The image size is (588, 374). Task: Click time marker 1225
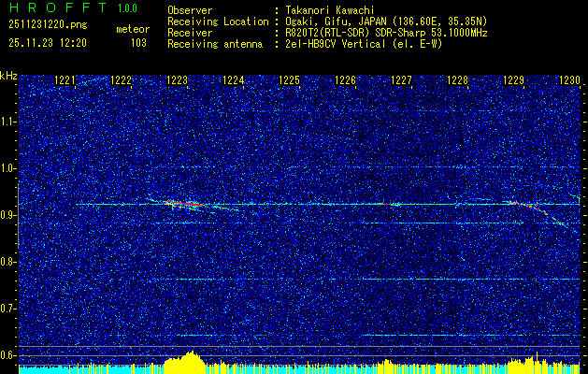click(289, 80)
